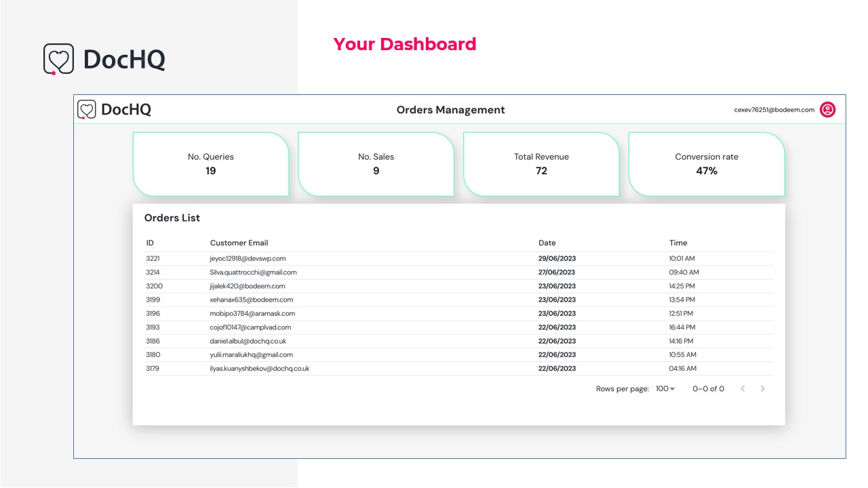Click the Time column header
868x488 pixels.
coord(678,243)
